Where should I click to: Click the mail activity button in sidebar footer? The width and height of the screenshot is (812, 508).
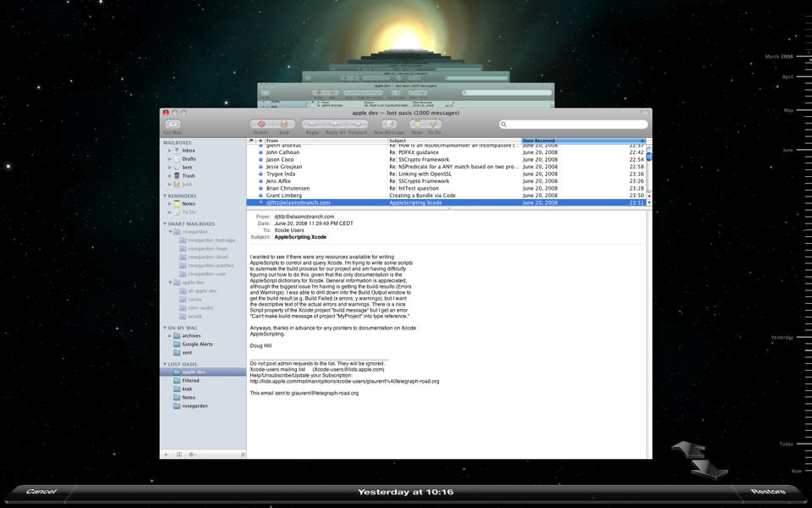179,455
